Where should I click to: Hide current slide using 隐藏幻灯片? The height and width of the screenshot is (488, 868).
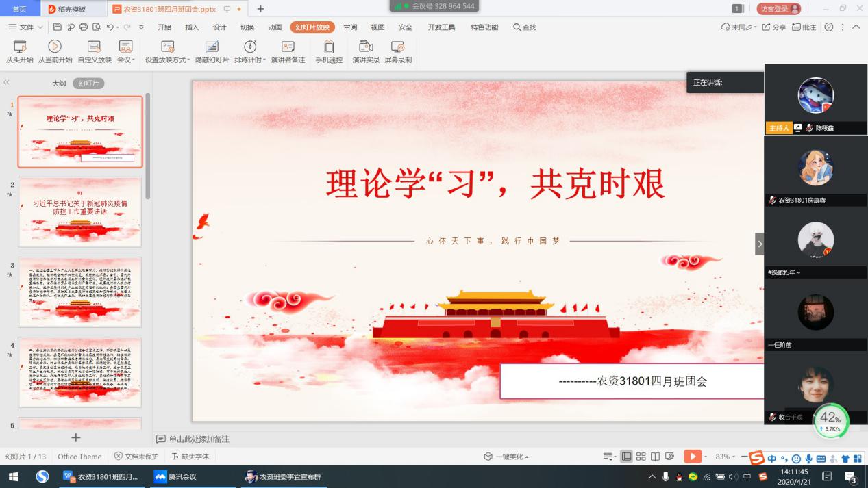pos(210,51)
